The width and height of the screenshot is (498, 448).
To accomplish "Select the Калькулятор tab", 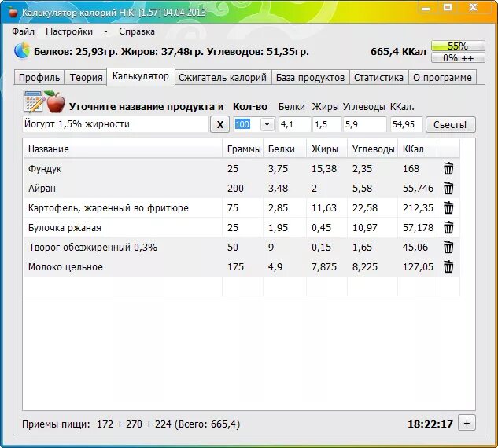I will point(141,76).
